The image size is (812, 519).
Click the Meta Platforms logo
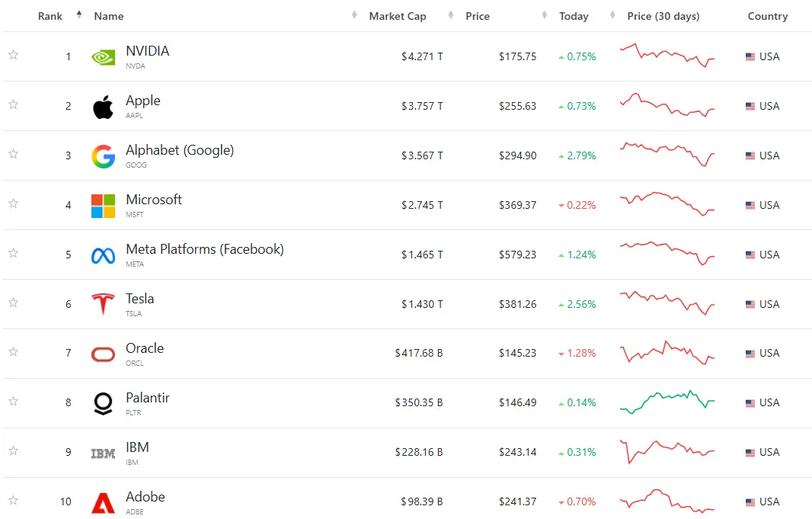point(103,255)
